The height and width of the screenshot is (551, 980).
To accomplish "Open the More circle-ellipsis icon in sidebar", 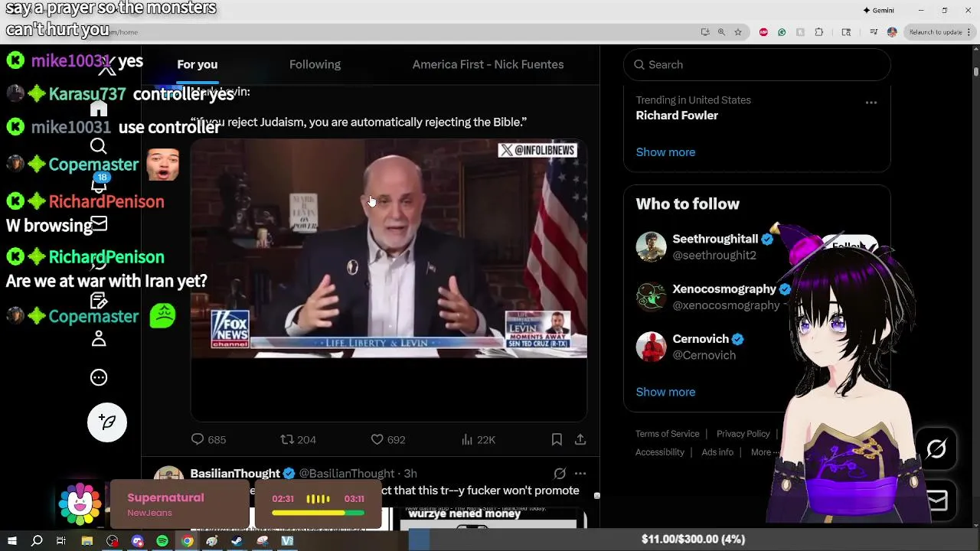I will pos(99,377).
